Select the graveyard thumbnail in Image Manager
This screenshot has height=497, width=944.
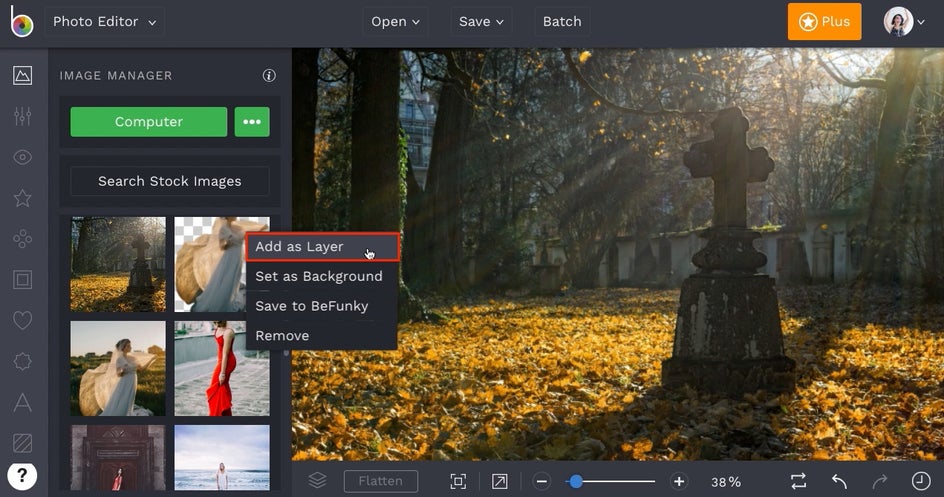118,264
